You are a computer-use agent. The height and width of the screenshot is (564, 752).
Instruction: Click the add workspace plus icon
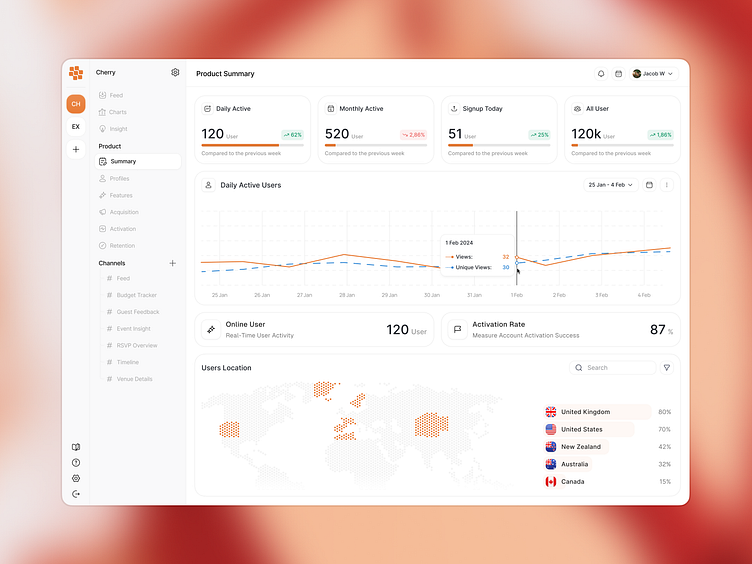[76, 149]
